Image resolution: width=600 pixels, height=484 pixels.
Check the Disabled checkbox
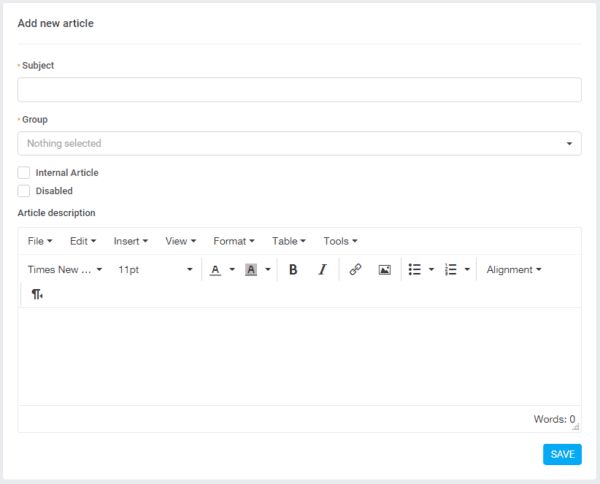click(x=24, y=191)
